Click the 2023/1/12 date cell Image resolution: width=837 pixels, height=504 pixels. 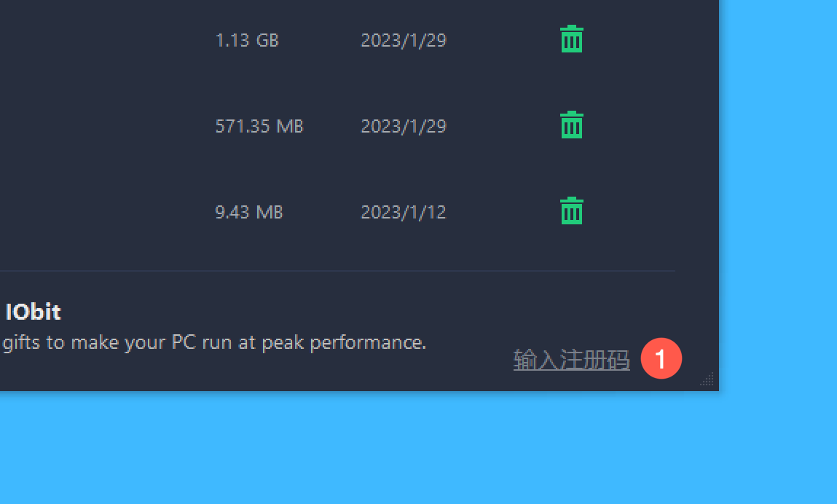click(404, 212)
